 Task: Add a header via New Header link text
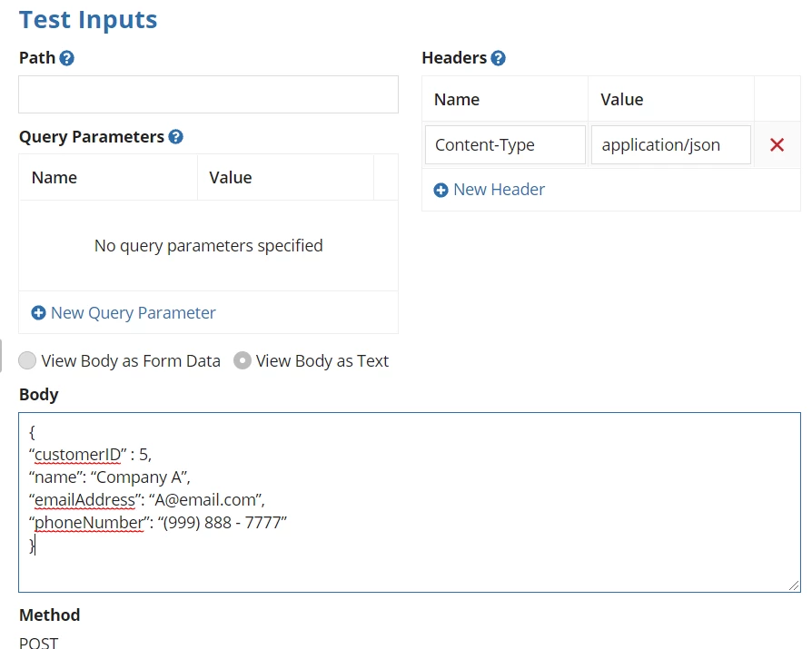click(x=500, y=190)
